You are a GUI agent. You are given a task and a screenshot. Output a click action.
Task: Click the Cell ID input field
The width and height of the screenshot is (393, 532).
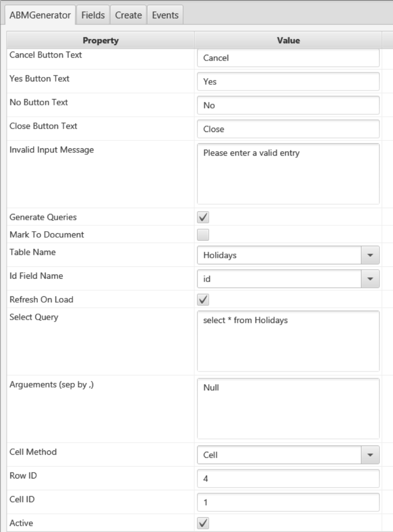[x=288, y=502]
